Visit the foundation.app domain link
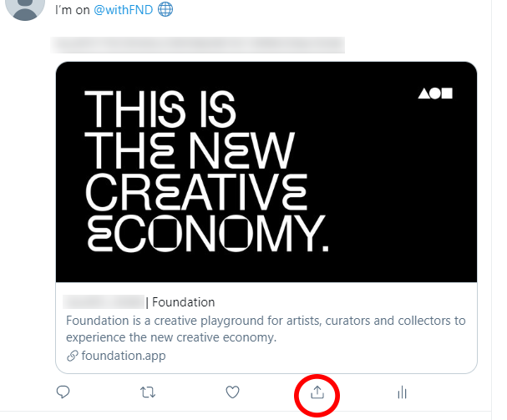Screen dimensions: 507x420 [x=124, y=356]
